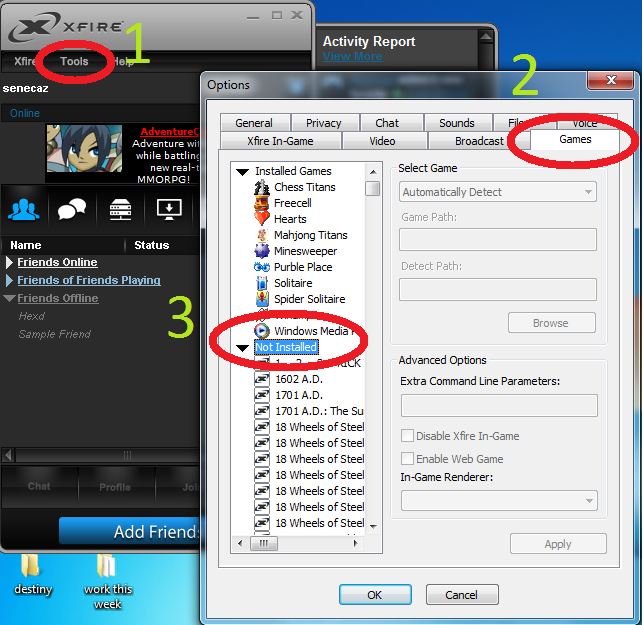Viewport: 643px width, 625px height.
Task: Select the Mahjong Titans game icon
Action: click(x=262, y=235)
